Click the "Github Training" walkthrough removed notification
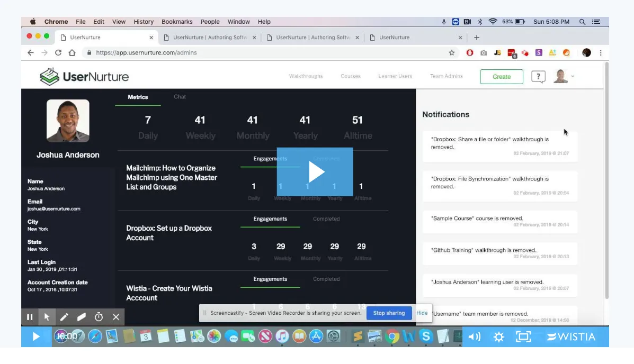This screenshot has width=634, height=364. tap(500, 253)
